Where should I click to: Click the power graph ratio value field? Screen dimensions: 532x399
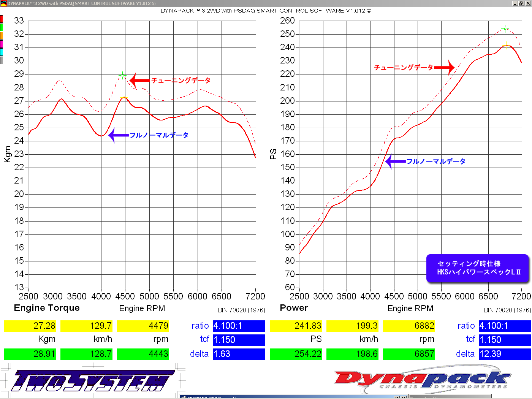tap(504, 326)
